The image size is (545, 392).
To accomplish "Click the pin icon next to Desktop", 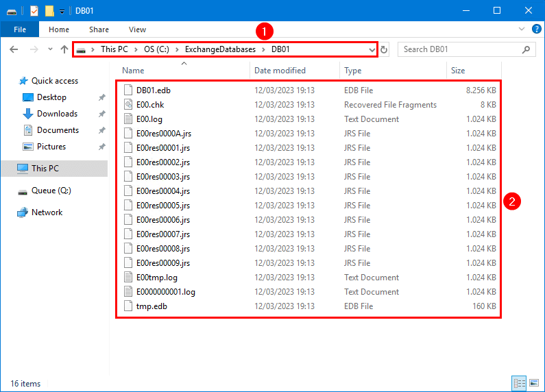I will [102, 97].
